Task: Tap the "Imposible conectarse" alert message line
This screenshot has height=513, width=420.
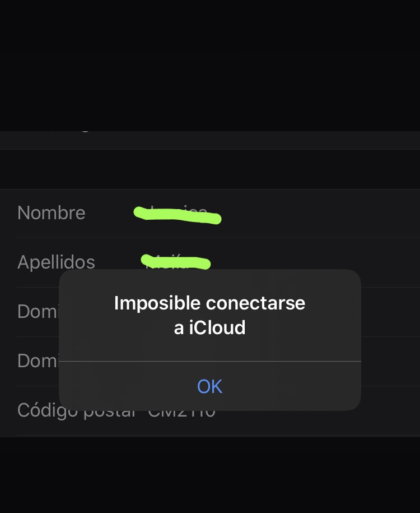Action: click(209, 303)
